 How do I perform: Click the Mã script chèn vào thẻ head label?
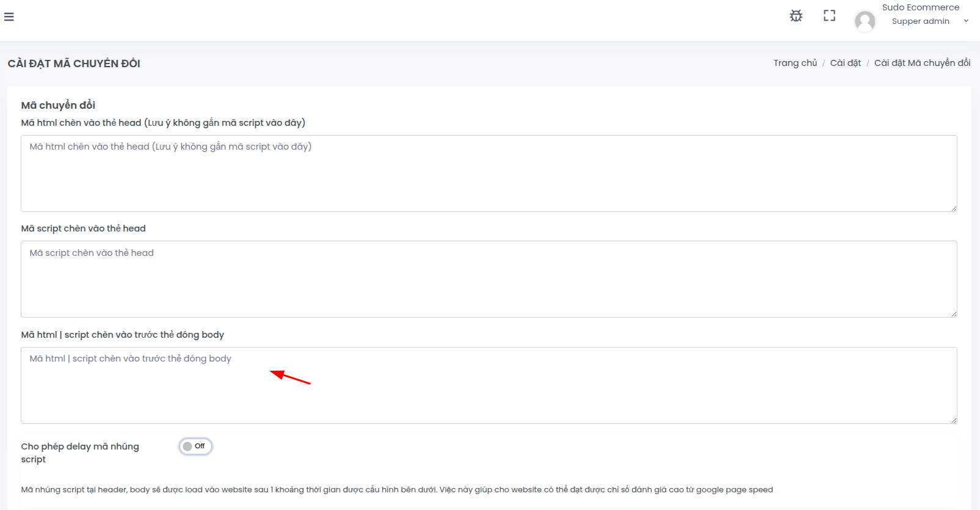point(84,228)
